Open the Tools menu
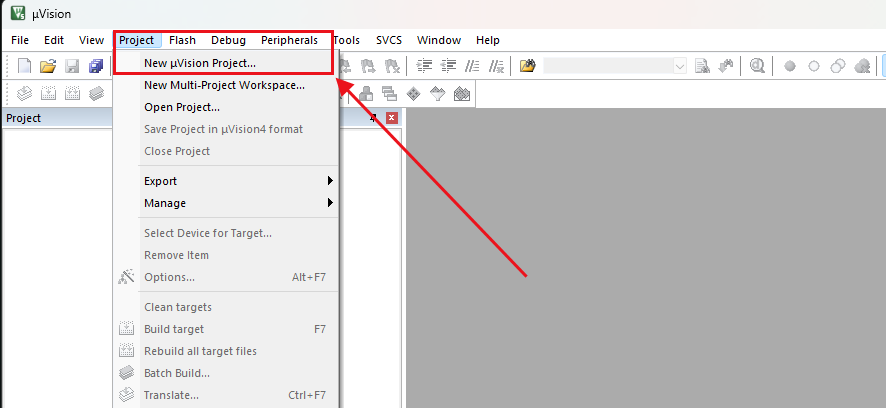The width and height of the screenshot is (886, 408). (346, 40)
